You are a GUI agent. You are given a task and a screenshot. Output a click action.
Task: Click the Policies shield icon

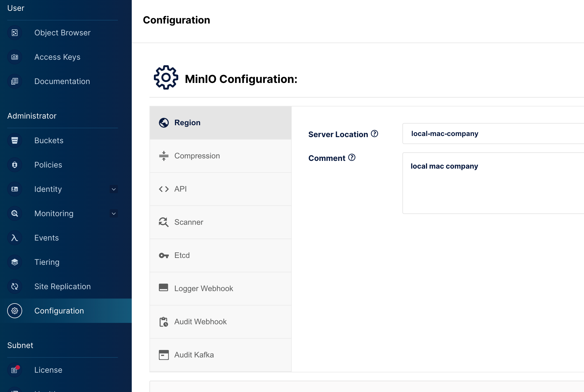point(15,165)
